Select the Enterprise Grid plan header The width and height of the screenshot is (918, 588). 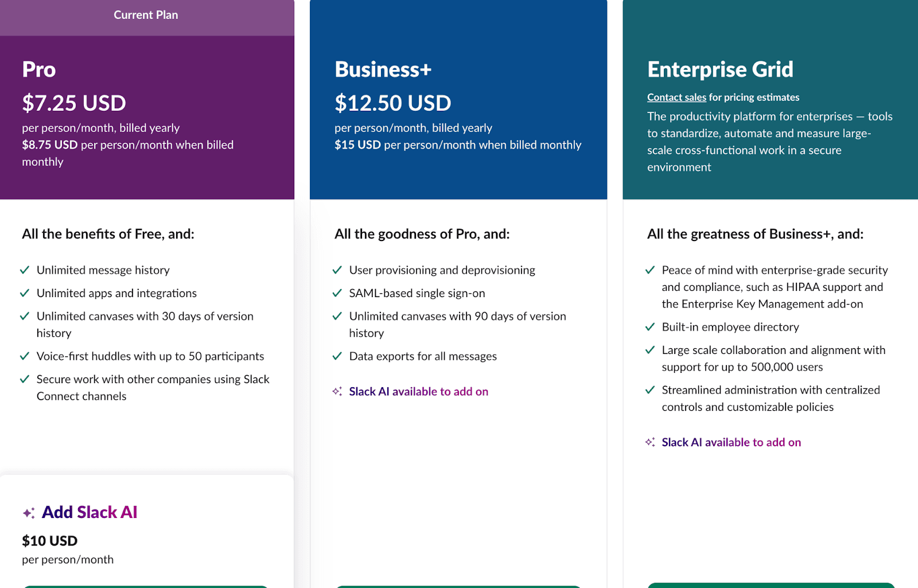point(720,69)
